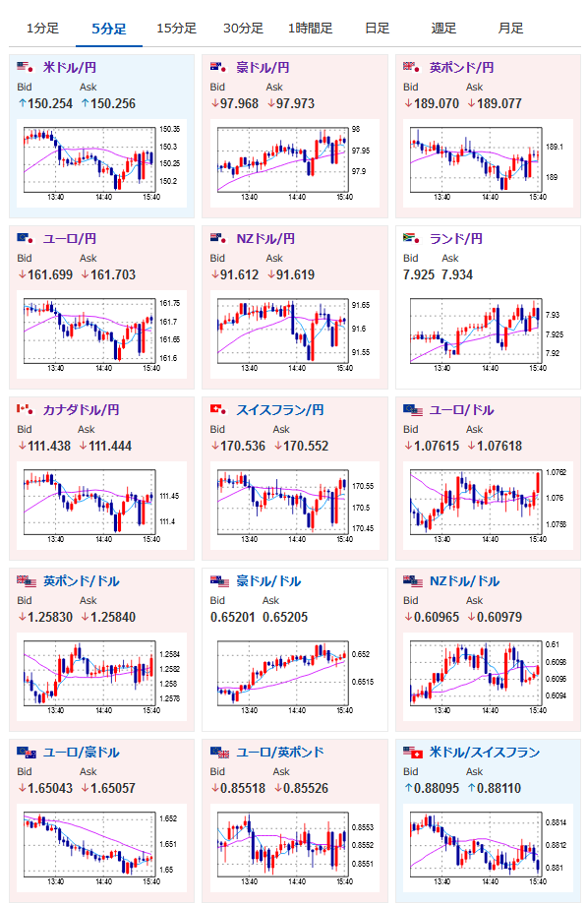Viewport: 588px width, 906px height.
Task: Select the 15分足 timeframe tab
Action: coord(176,29)
